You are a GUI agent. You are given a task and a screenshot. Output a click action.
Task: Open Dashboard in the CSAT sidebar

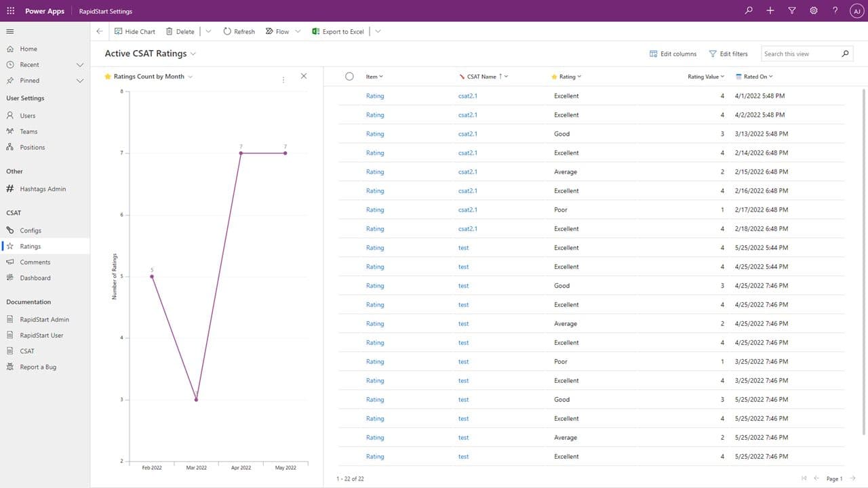35,278
